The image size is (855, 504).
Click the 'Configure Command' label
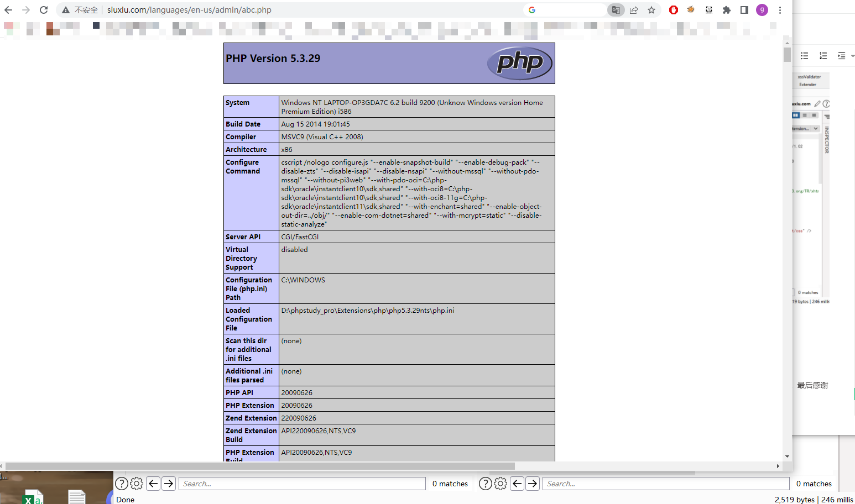pyautogui.click(x=243, y=167)
